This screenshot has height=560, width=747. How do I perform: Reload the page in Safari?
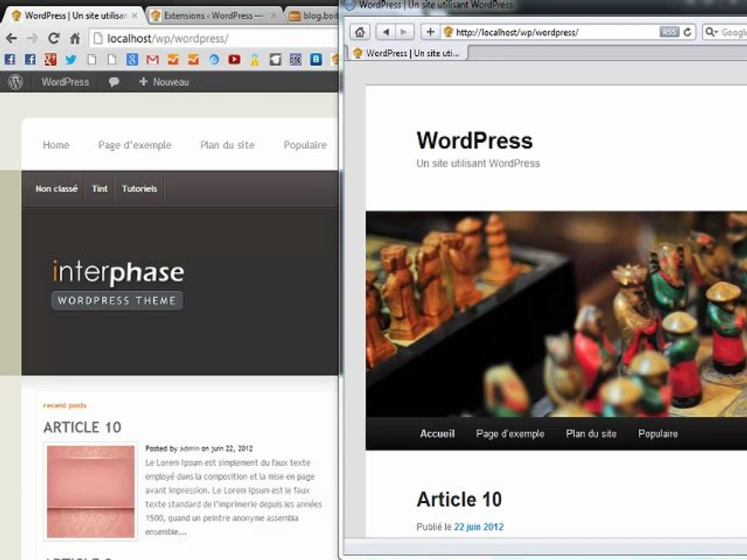click(687, 32)
